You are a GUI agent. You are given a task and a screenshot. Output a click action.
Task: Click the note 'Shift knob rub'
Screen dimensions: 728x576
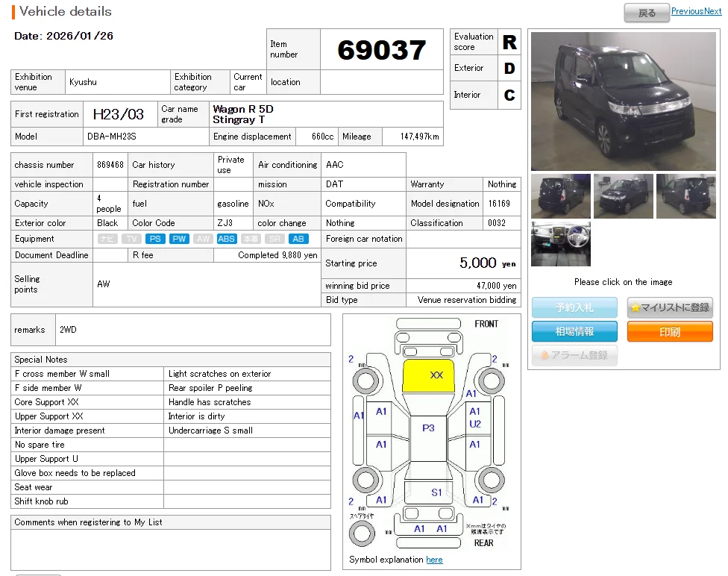click(x=41, y=501)
